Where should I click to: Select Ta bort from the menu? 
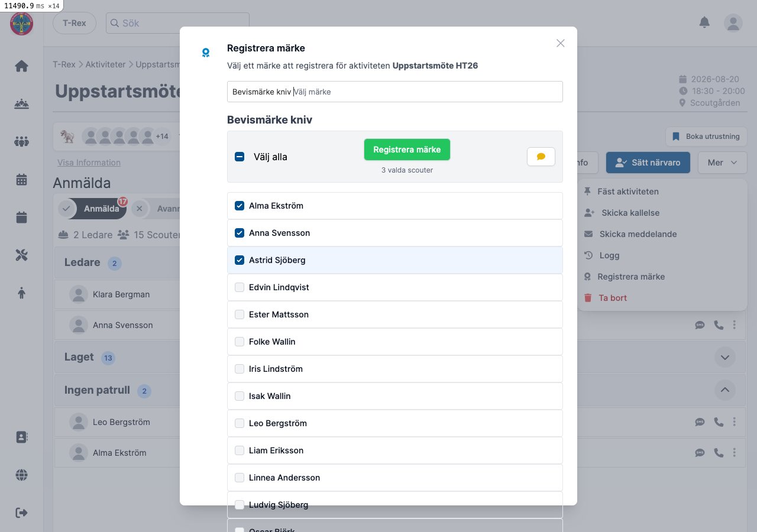point(662,298)
